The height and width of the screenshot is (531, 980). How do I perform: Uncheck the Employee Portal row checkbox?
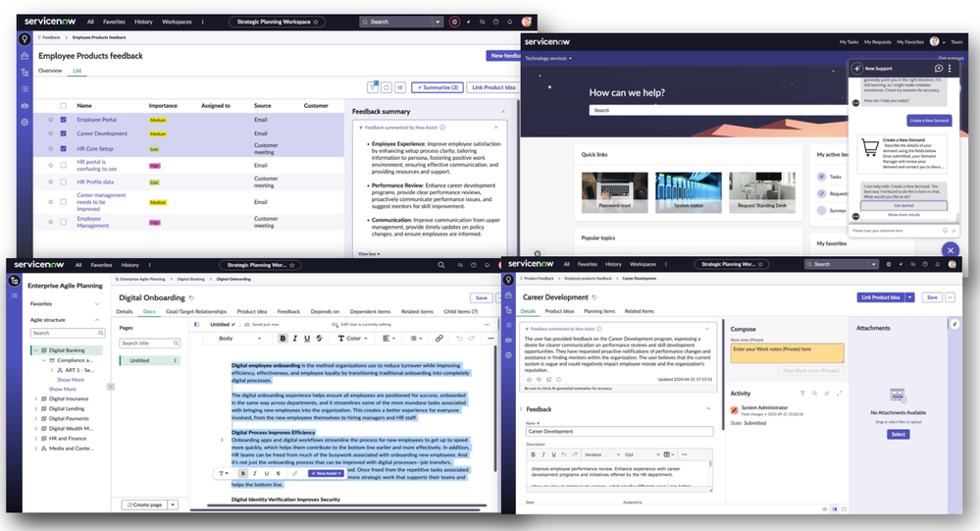coord(64,120)
